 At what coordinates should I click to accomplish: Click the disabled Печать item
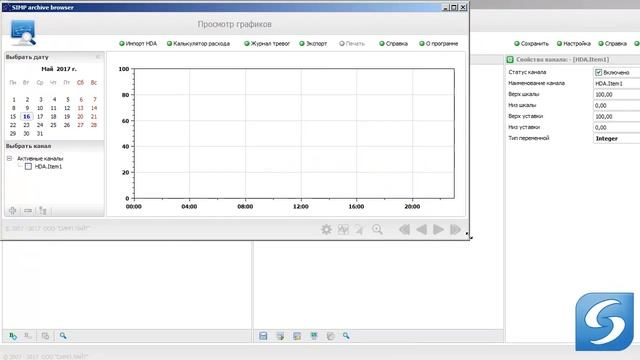point(352,44)
